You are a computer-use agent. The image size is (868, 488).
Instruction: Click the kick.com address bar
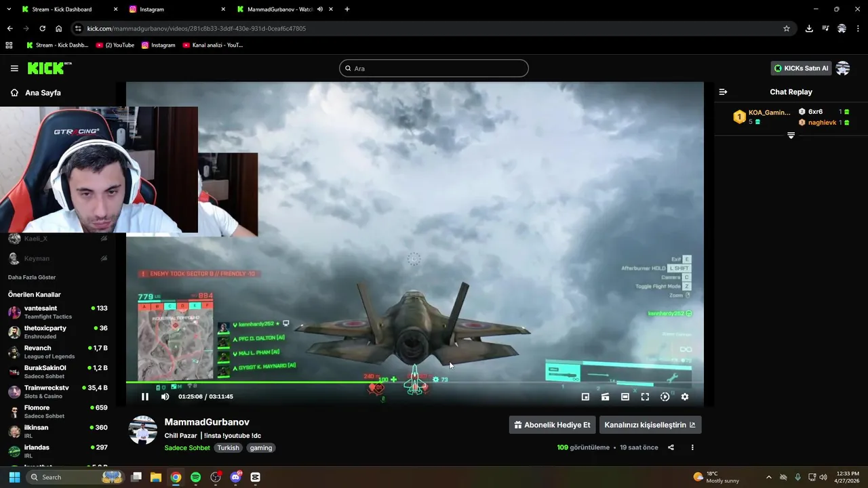(434, 28)
